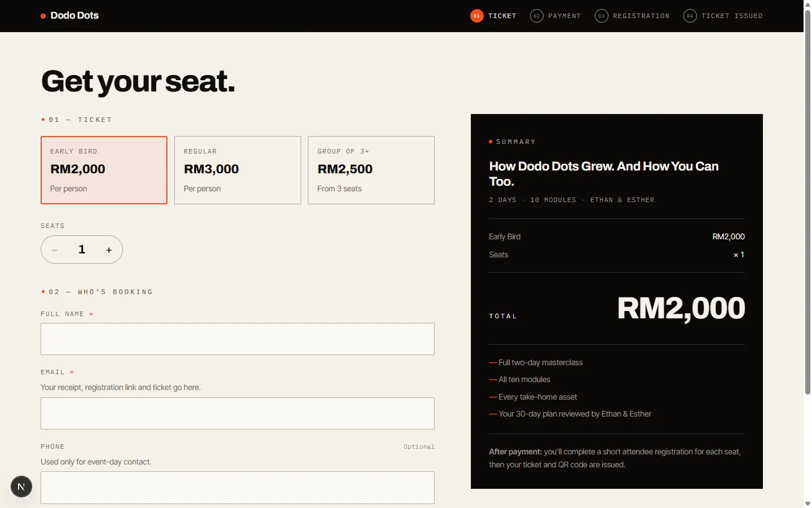The width and height of the screenshot is (812, 508).
Task: Focus the Full Name input field
Action: click(x=237, y=339)
